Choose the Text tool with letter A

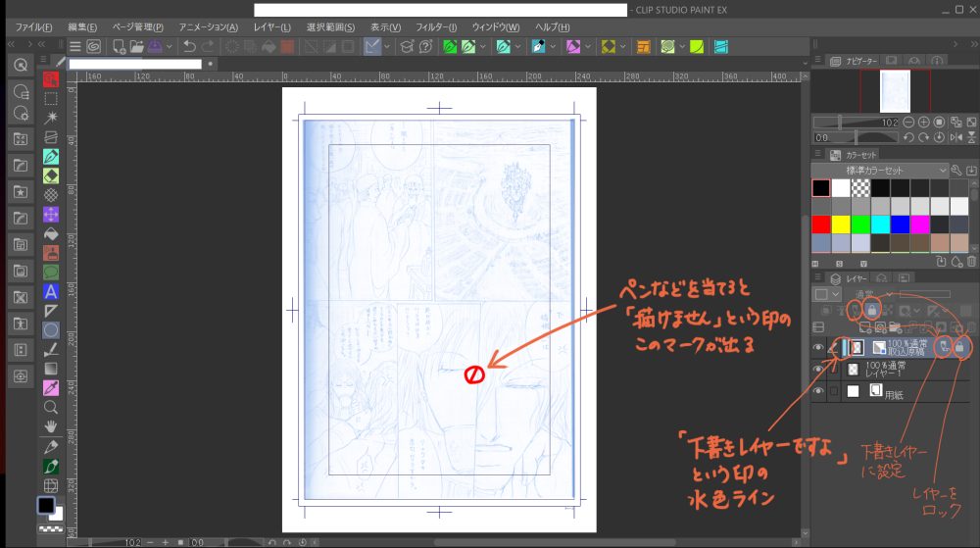(x=51, y=291)
